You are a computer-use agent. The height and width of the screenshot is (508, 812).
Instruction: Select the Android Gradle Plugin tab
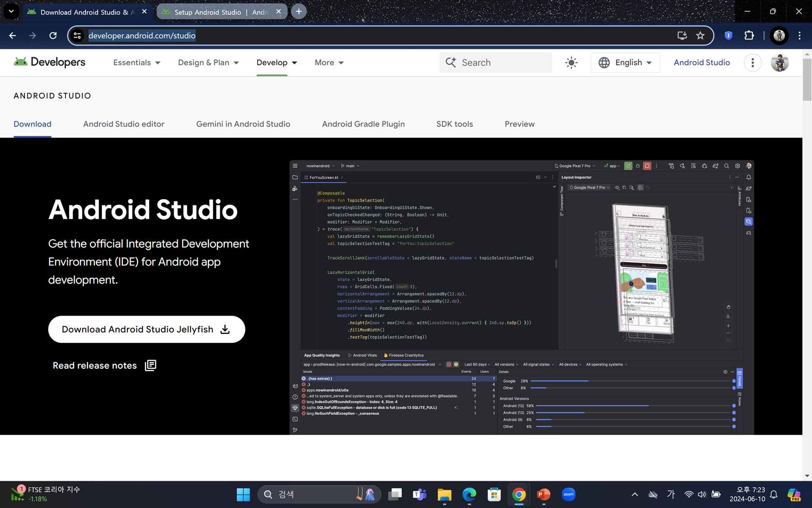point(363,124)
